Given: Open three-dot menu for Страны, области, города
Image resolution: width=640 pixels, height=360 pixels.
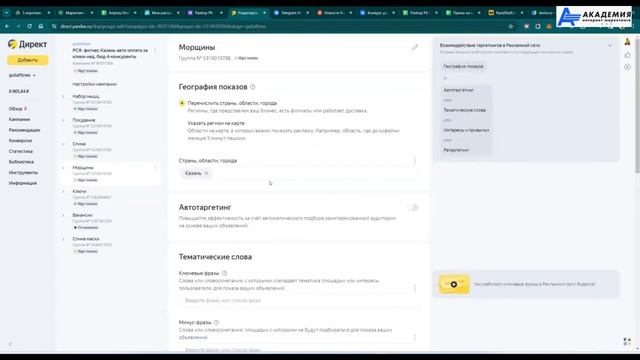Looking at the screenshot, I should coord(415,160).
